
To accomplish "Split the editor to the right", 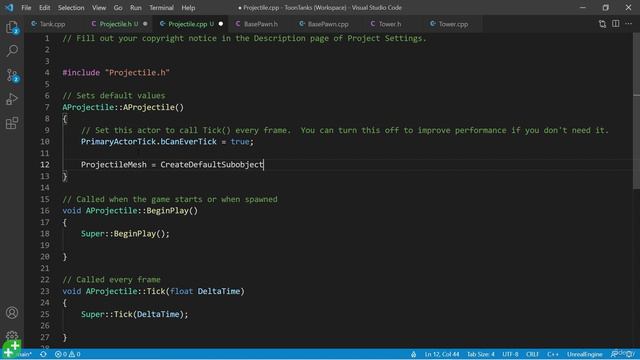I will click(616, 24).
